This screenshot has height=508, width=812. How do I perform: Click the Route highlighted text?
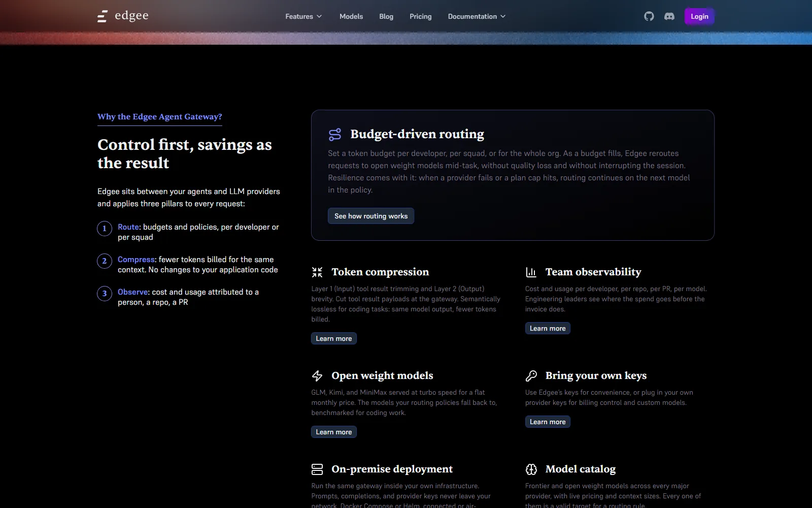pyautogui.click(x=128, y=227)
